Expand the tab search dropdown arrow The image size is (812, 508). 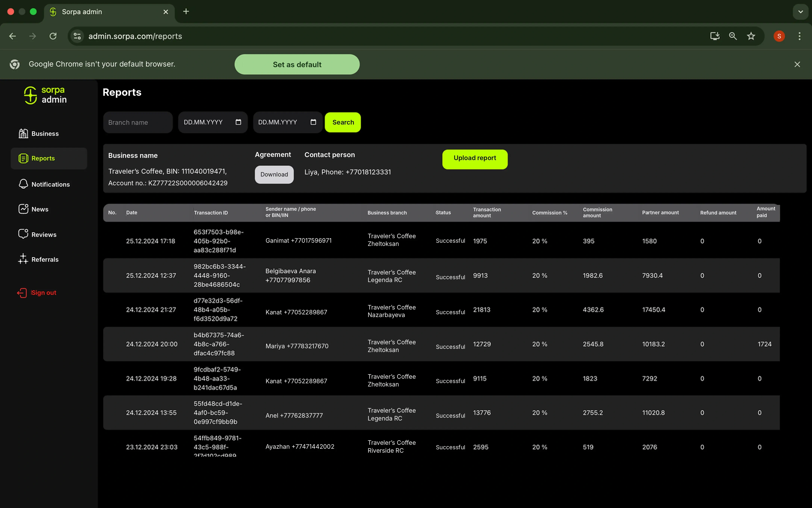pyautogui.click(x=801, y=12)
